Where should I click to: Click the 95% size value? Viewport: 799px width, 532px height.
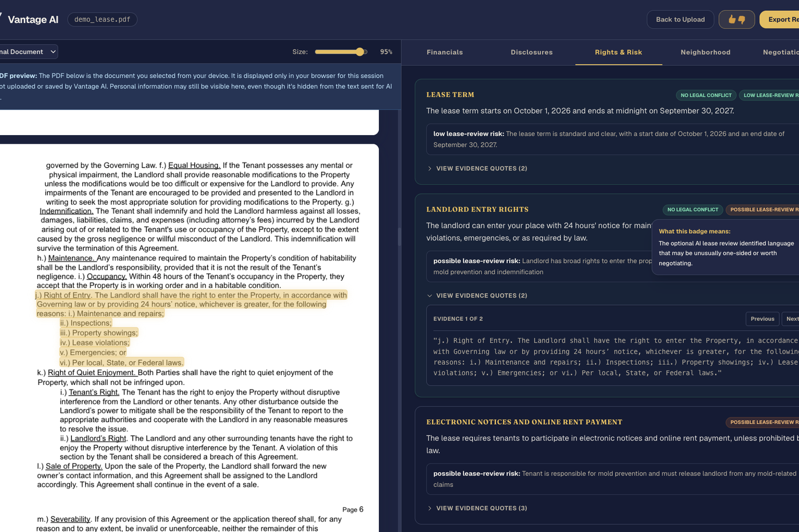[386, 52]
